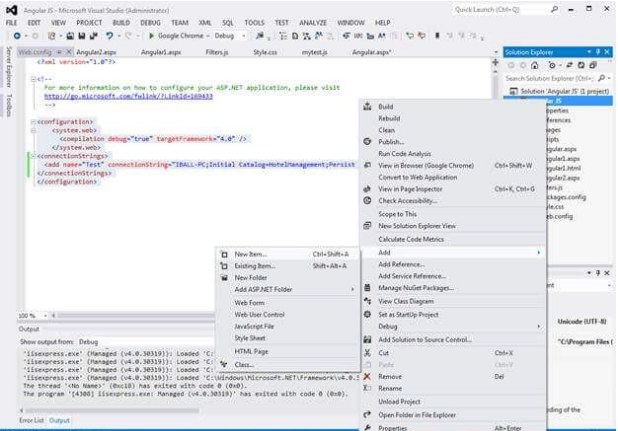
Task: Click the Properties wrench icon
Action: tap(367, 427)
